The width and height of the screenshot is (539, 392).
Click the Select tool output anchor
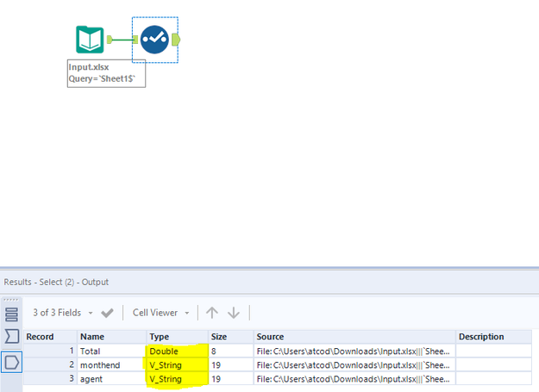[x=176, y=40]
